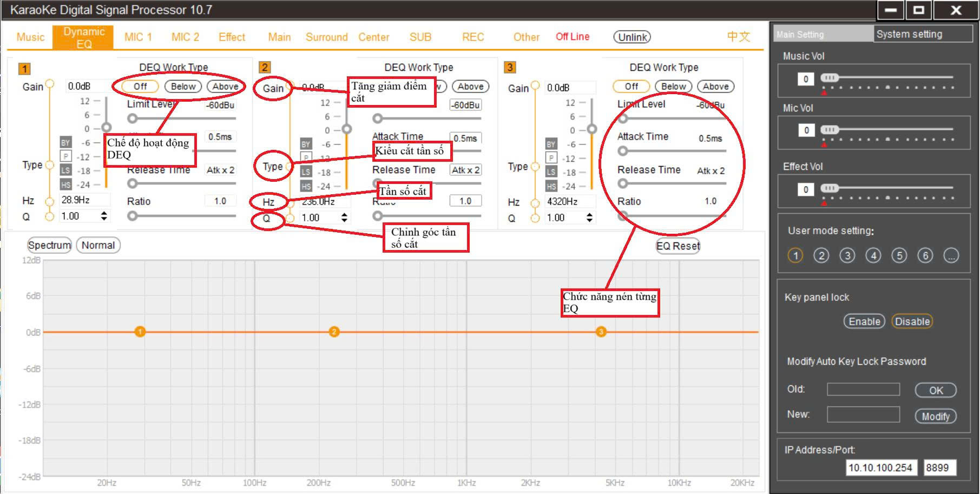Choose user mode 6
Image resolution: width=980 pixels, height=494 pixels.
(925, 255)
